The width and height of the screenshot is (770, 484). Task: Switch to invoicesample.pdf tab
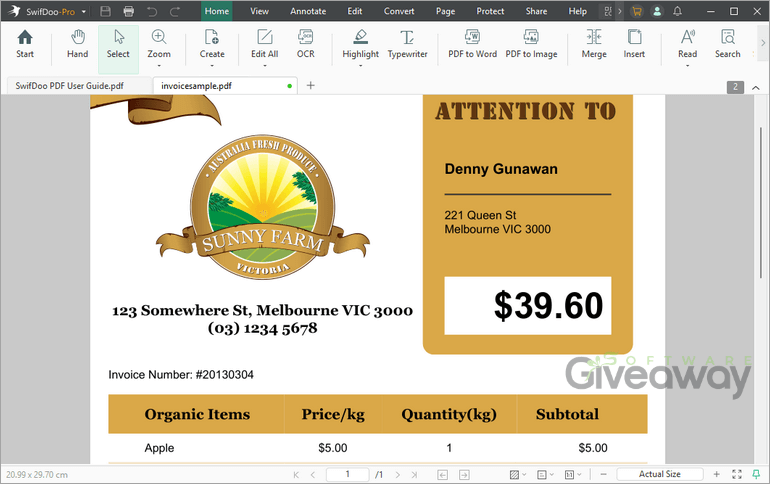tap(224, 86)
